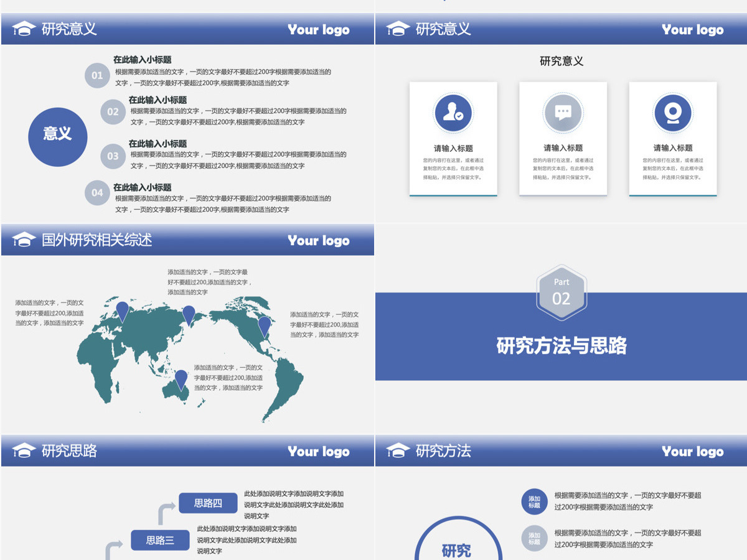Click the user checkmark icon in first card
The image size is (747, 560).
pos(453,113)
